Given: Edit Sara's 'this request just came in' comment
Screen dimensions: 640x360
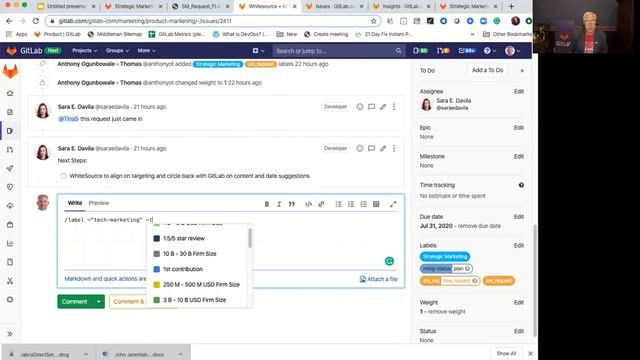Looking at the screenshot, I should pyautogui.click(x=383, y=107).
